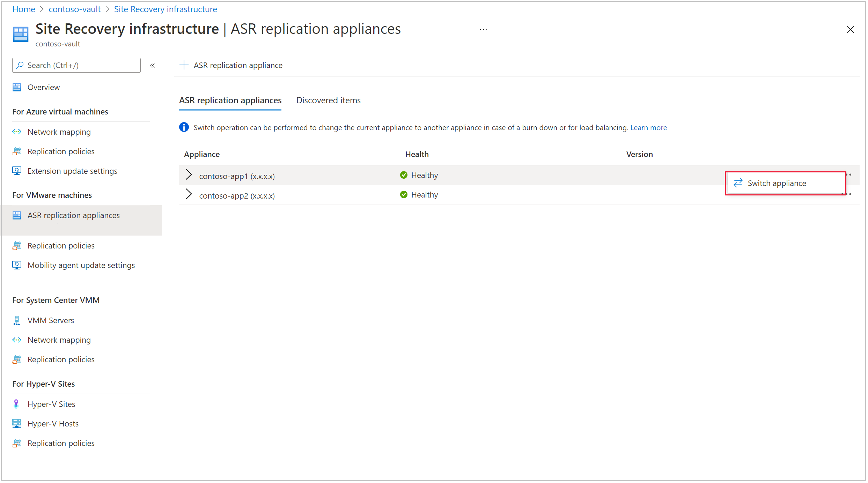The height and width of the screenshot is (483, 868).
Task: Expand the contoso-app2 appliance row
Action: click(x=190, y=194)
